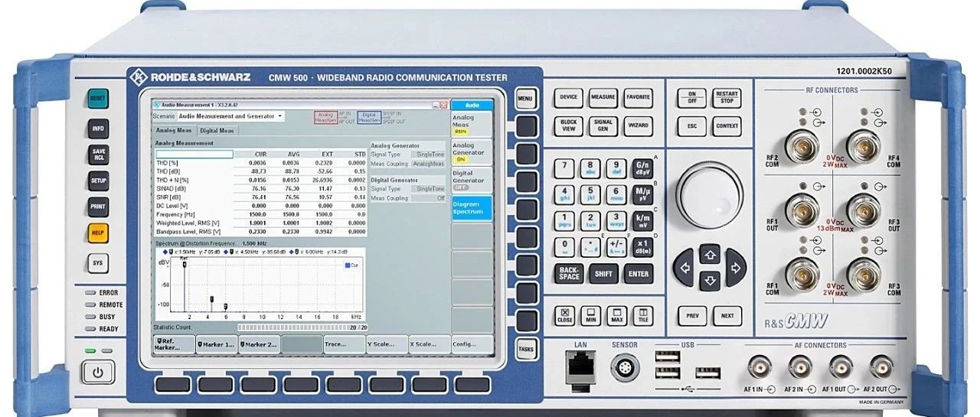The height and width of the screenshot is (417, 980).
Task: Hit the MAX window key
Action: click(x=616, y=315)
